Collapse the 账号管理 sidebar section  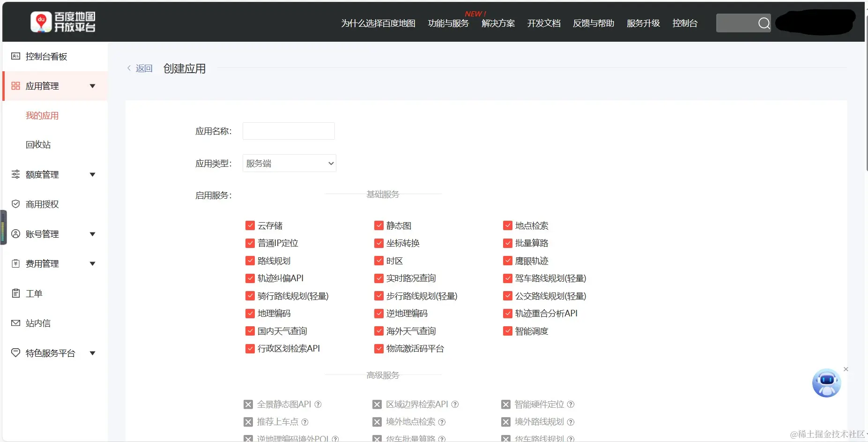coord(92,234)
